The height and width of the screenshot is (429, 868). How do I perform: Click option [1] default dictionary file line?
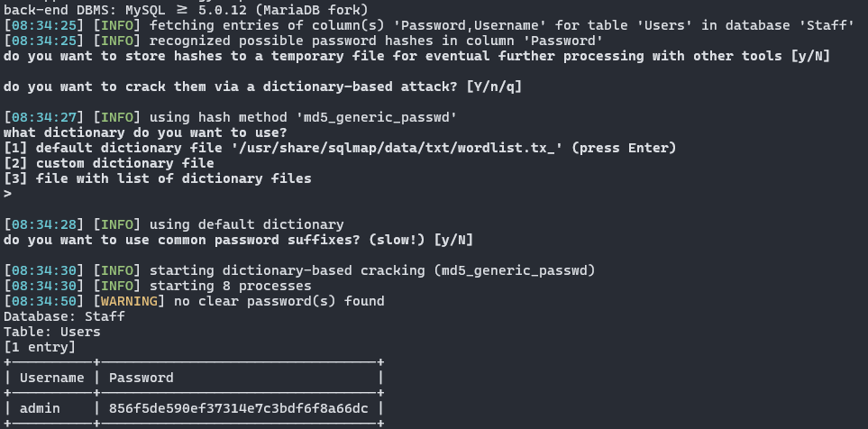(340, 147)
